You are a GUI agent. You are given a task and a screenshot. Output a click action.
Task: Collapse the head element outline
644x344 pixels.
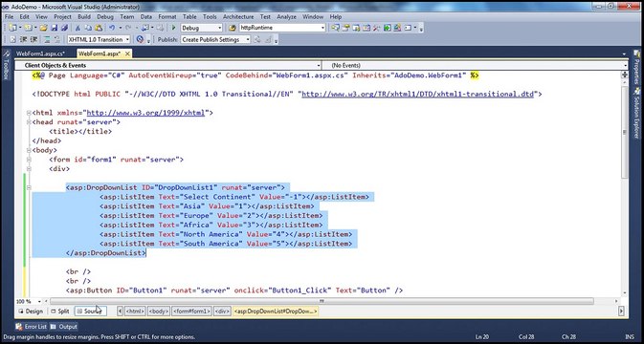(x=29, y=122)
